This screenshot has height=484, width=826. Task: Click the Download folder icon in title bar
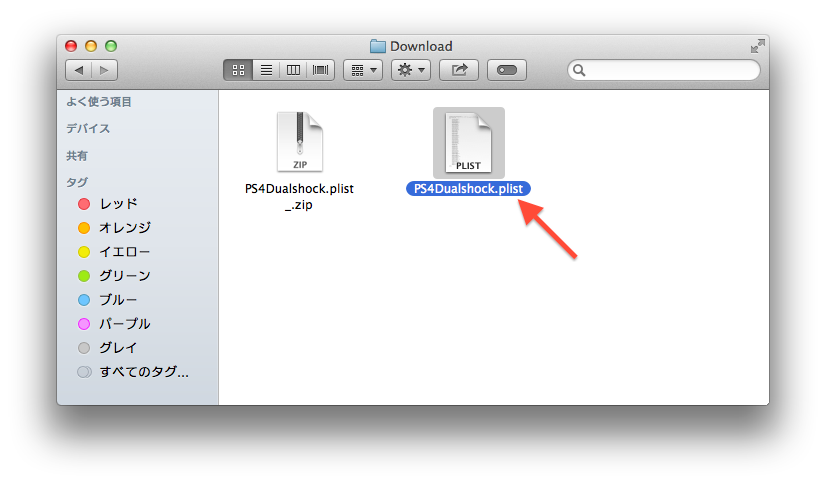(x=378, y=46)
